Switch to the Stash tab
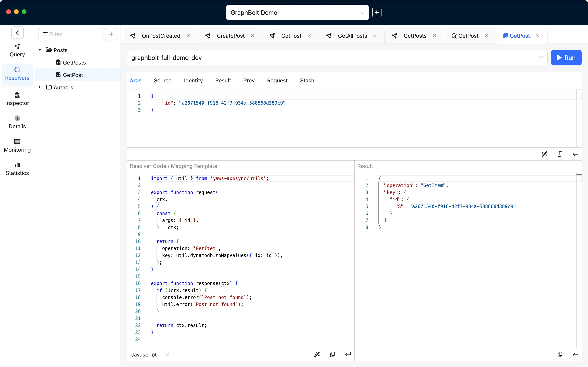 point(307,81)
